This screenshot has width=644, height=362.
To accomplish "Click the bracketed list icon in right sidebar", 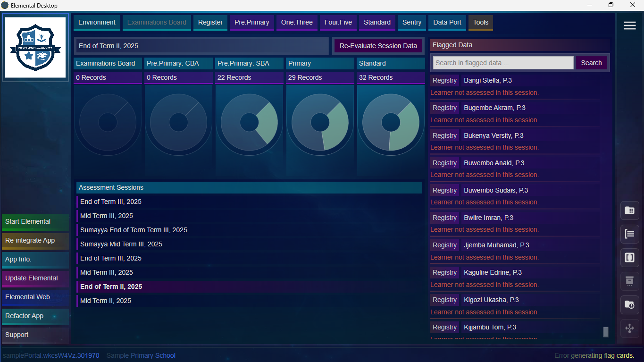I will click(629, 234).
